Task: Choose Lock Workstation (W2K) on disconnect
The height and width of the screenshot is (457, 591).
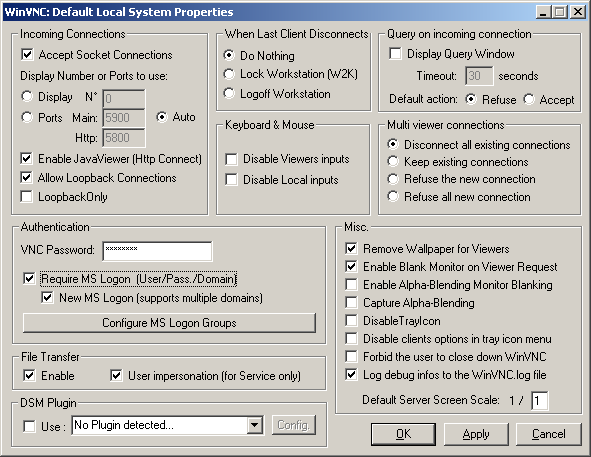Action: (229, 74)
